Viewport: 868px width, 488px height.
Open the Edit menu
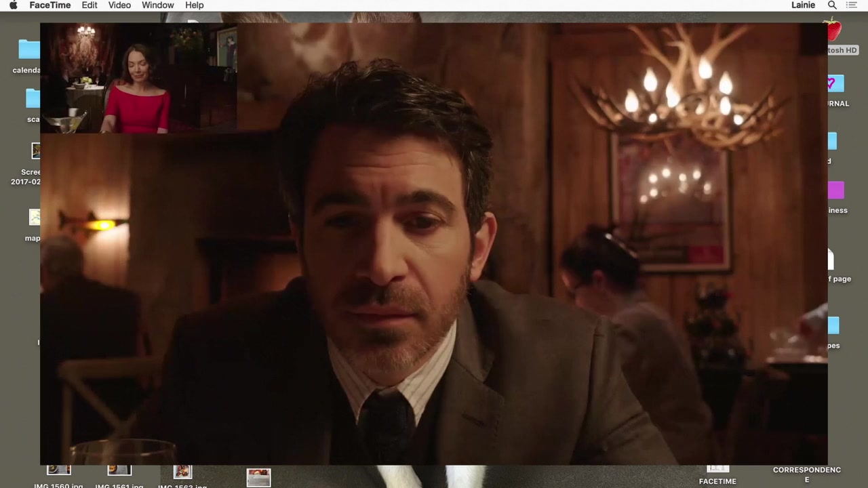[x=90, y=5]
